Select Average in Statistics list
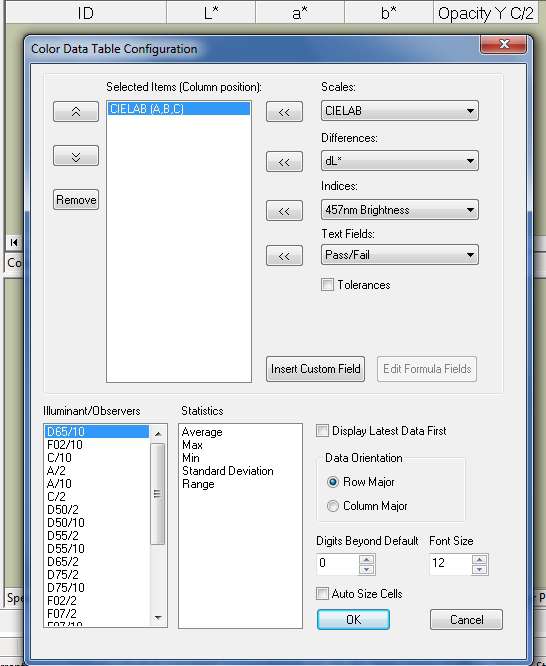Screen dimensions: 546x666 (240, 432)
